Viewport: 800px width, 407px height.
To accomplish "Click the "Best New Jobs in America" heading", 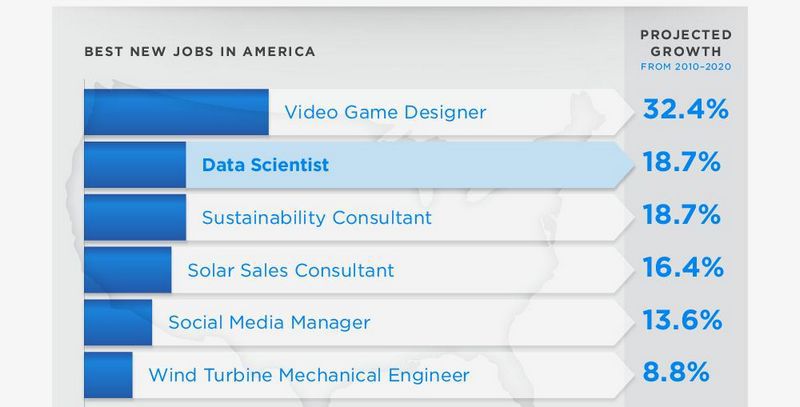I will click(x=199, y=51).
